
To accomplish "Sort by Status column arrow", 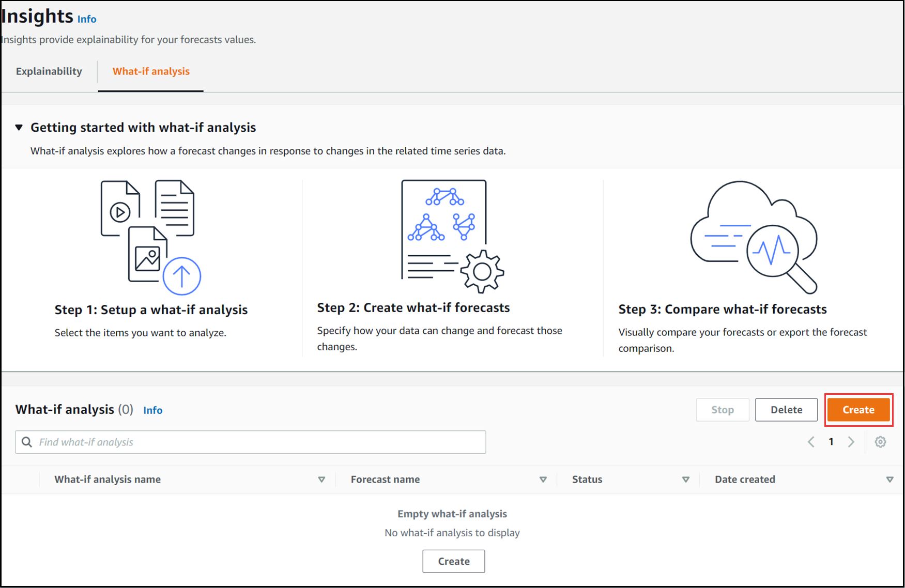I will click(686, 479).
